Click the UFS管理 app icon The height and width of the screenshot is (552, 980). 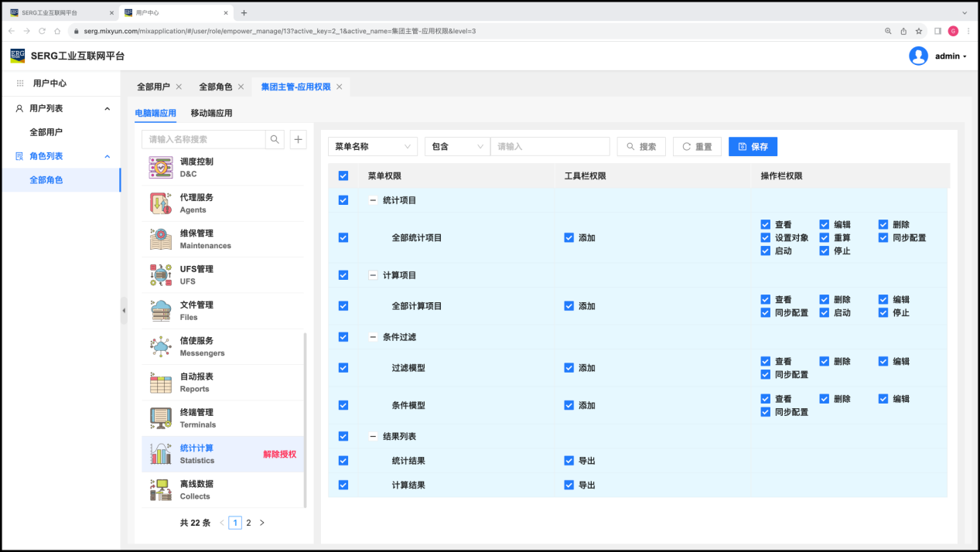tap(161, 275)
